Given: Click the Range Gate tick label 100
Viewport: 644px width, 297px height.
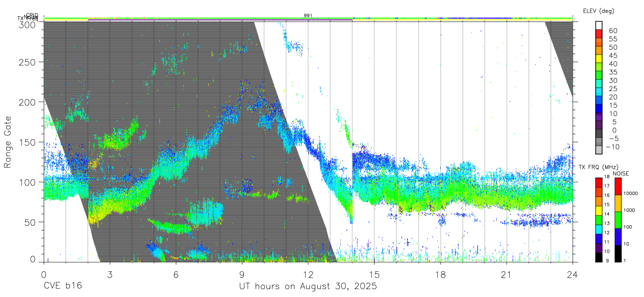Looking at the screenshot, I should tap(28, 182).
